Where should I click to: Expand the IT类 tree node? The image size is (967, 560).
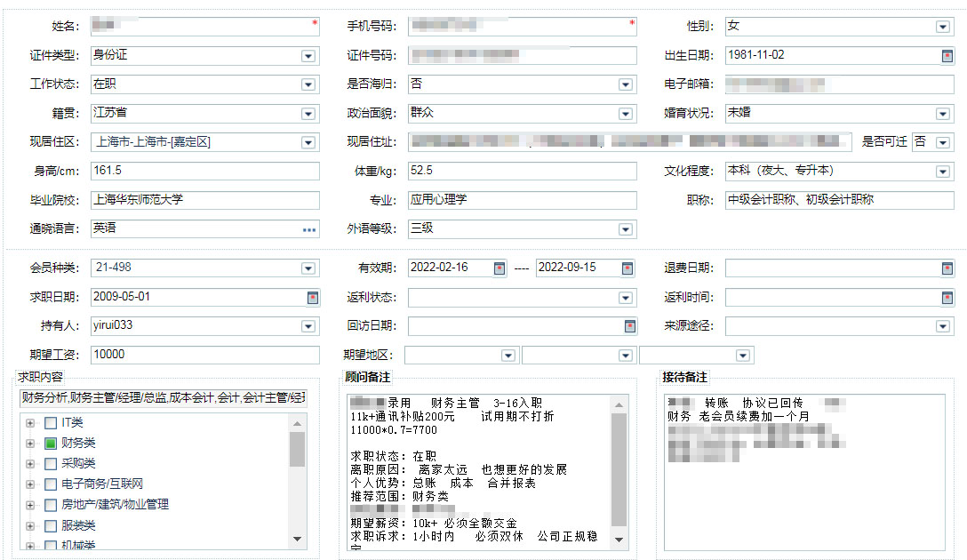(29, 423)
